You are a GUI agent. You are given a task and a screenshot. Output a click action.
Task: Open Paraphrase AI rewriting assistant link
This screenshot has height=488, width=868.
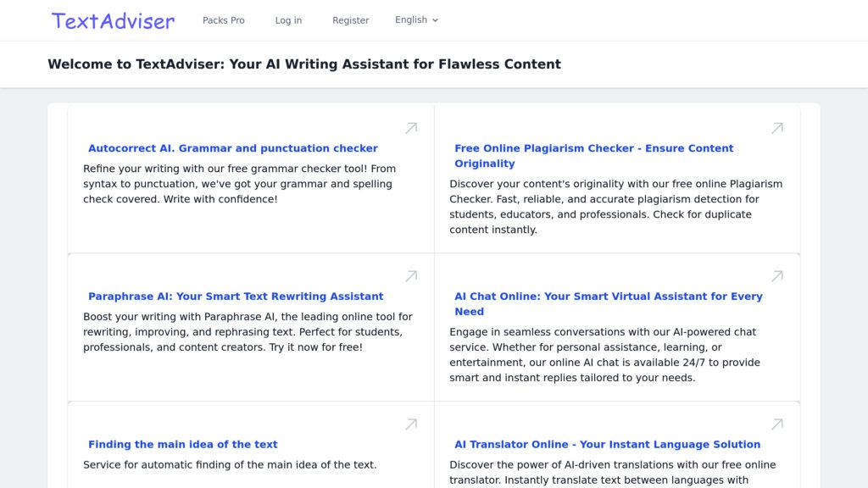coord(236,297)
